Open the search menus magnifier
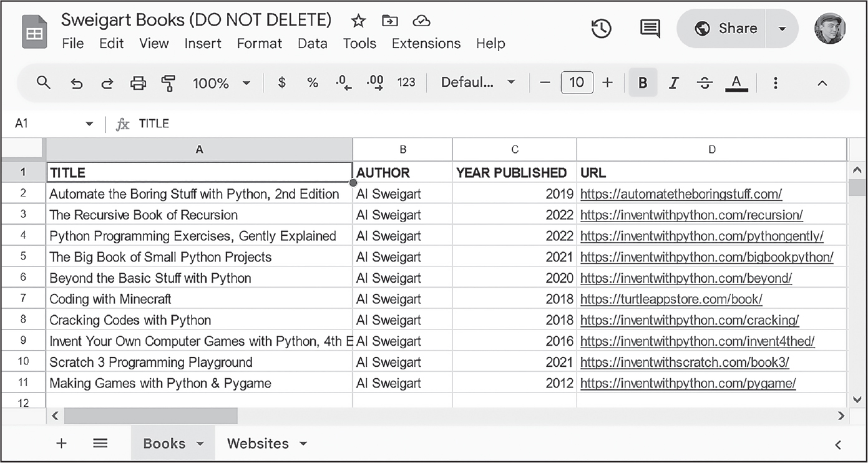 pos(43,82)
